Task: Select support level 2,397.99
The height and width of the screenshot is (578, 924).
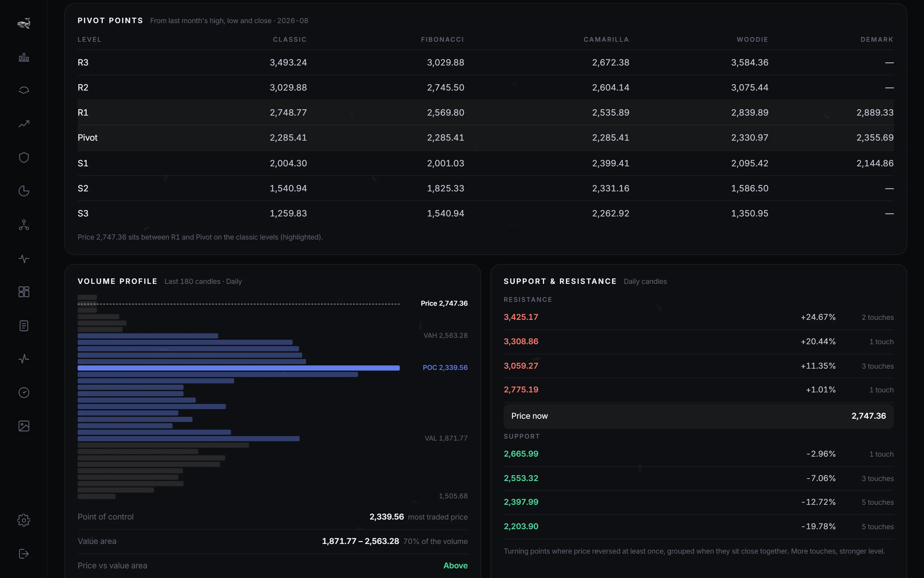Action: coord(521,502)
